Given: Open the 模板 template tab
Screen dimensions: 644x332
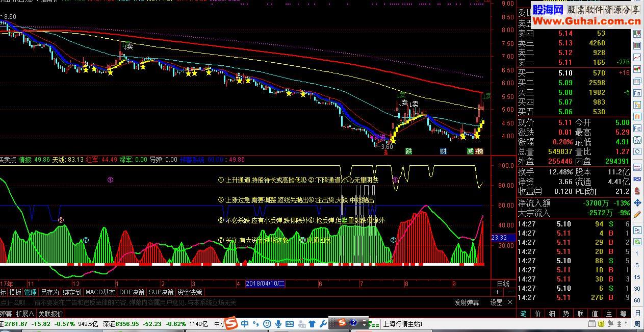Looking at the screenshot, I should click(x=15, y=292).
